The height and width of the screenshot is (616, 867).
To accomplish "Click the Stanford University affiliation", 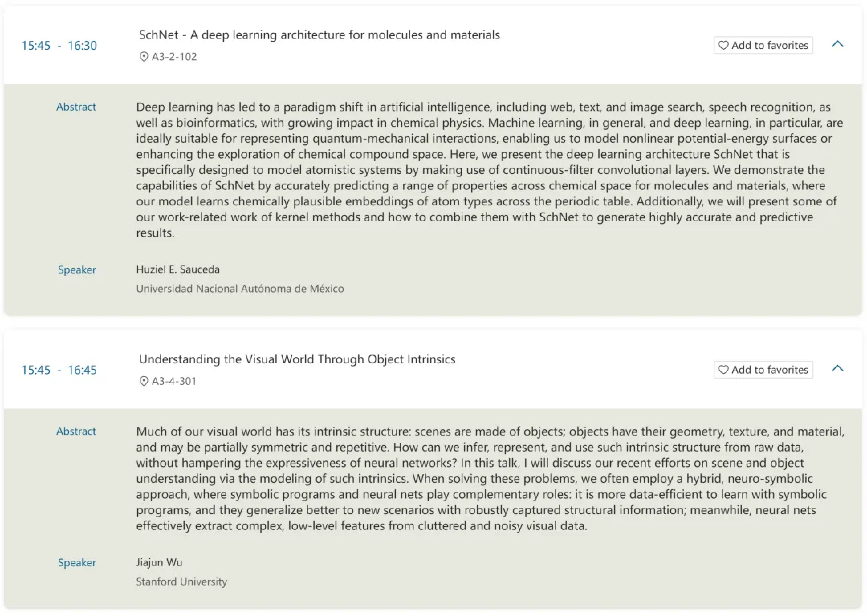I will 181,582.
